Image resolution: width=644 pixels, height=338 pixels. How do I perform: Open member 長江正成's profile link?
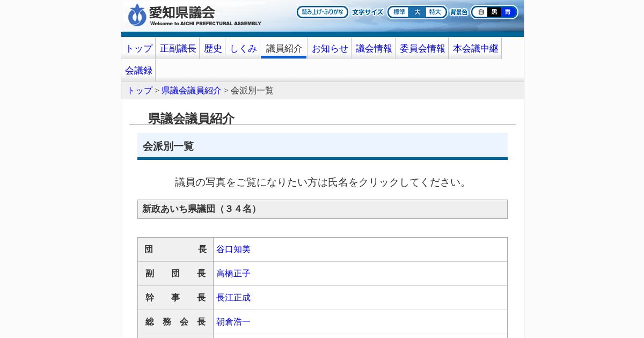233,298
